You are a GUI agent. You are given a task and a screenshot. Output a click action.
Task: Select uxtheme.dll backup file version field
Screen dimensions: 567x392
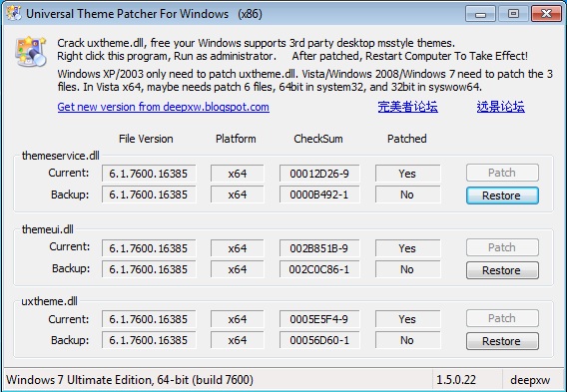click(x=149, y=340)
